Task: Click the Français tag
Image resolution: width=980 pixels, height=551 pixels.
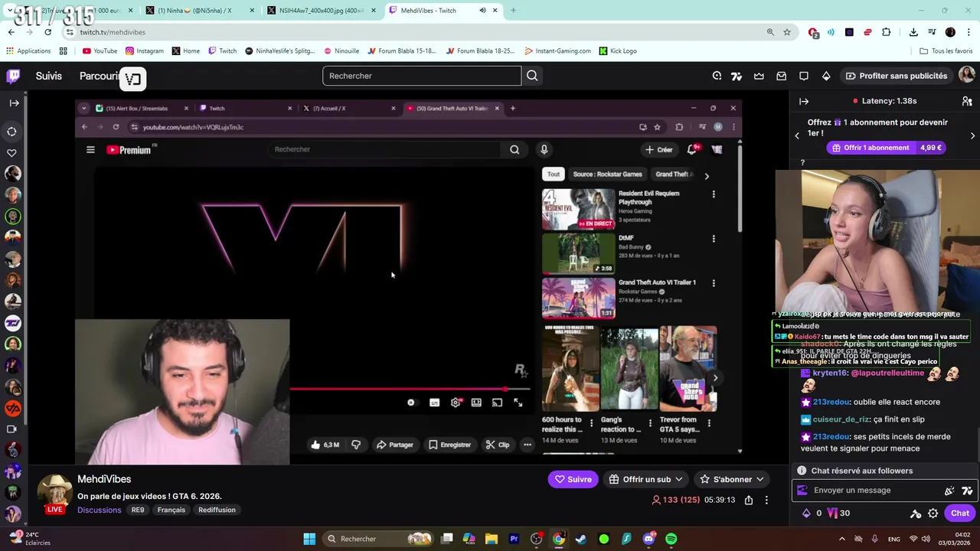Action: [x=171, y=510]
